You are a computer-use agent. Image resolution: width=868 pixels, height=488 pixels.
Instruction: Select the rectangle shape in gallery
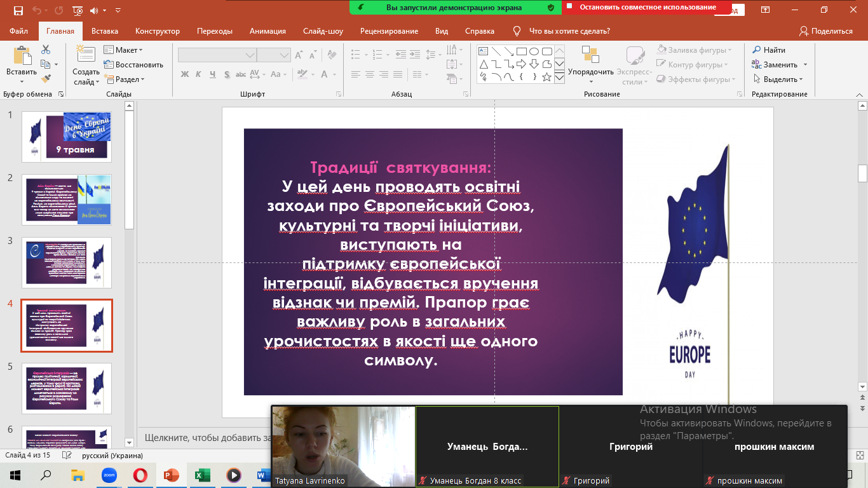521,51
